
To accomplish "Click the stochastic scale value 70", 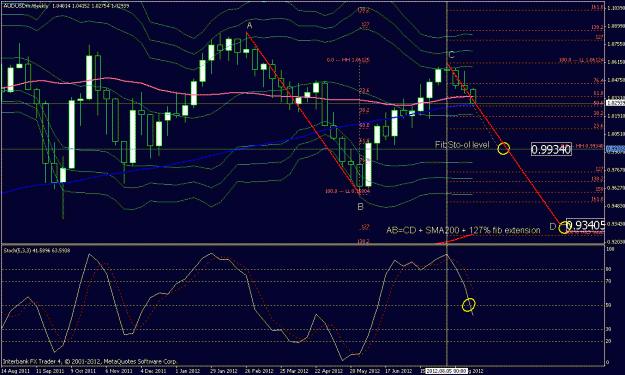I will pyautogui.click(x=608, y=281).
